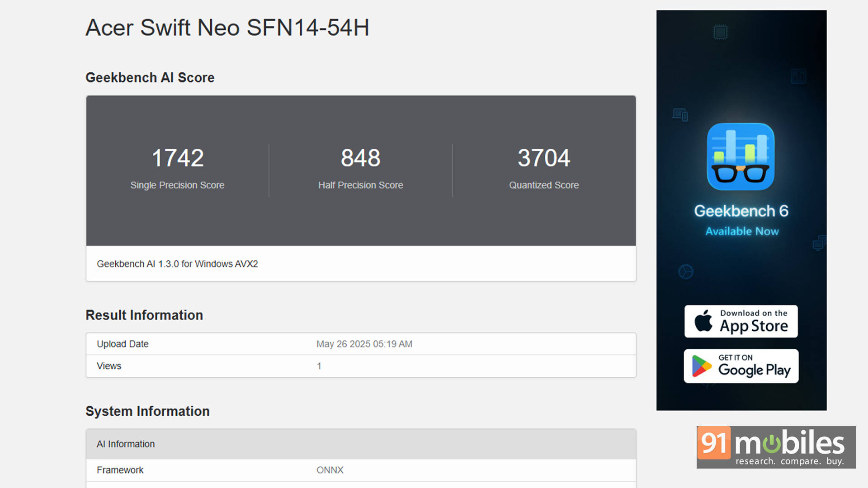
Task: Click the 1742 single precision score value
Action: 178,158
